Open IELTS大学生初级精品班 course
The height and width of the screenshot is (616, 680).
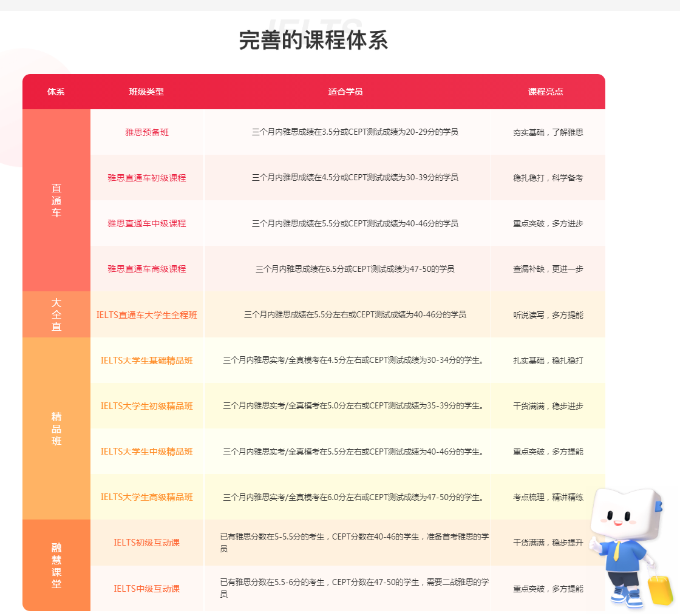147,406
